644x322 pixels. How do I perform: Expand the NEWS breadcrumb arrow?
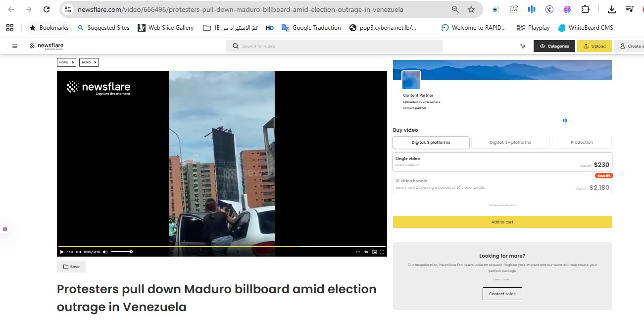click(95, 62)
